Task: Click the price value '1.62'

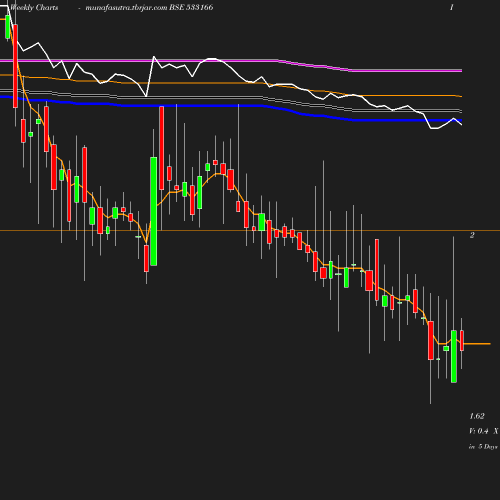Action: point(477,416)
